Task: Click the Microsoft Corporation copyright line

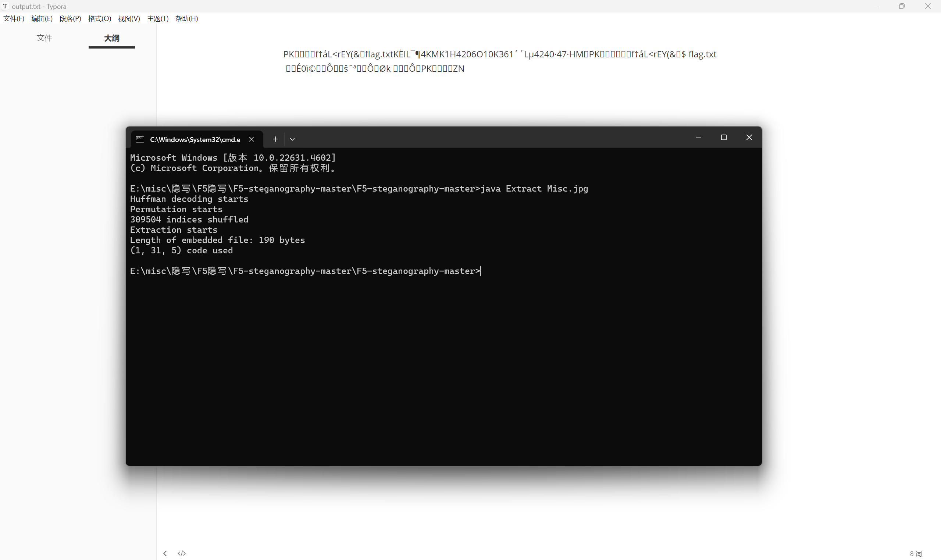Action: (x=233, y=168)
